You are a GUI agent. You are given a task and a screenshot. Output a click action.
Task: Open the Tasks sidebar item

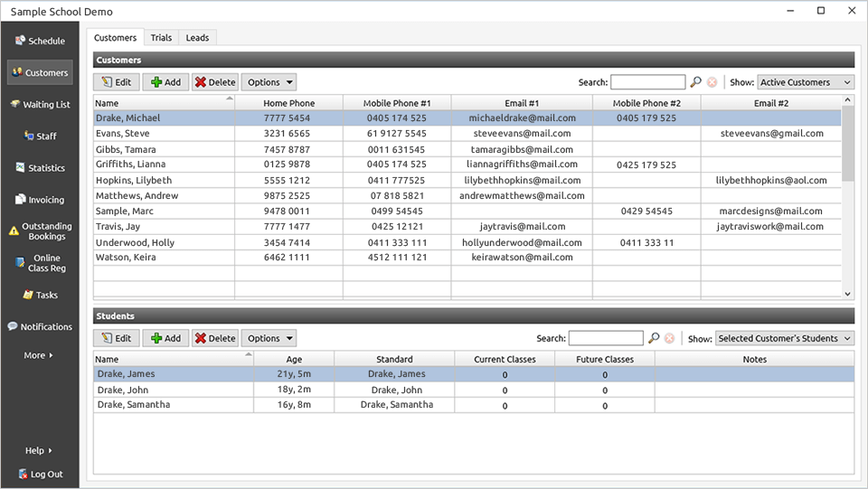[x=40, y=296]
